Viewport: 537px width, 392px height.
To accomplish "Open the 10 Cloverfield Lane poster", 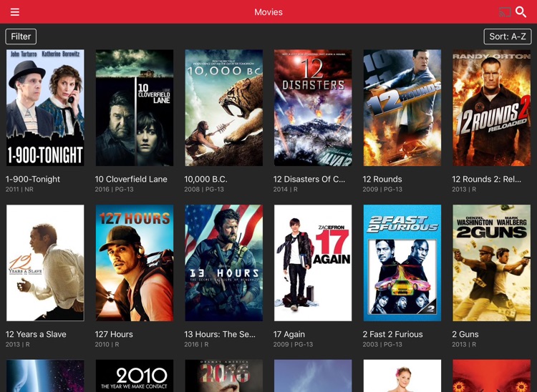I will (135, 108).
